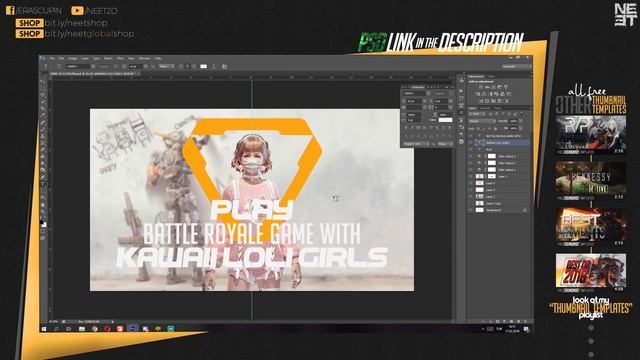Viewport: 640px width, 360px height.
Task: Select the Eraser tool
Action: (43, 150)
